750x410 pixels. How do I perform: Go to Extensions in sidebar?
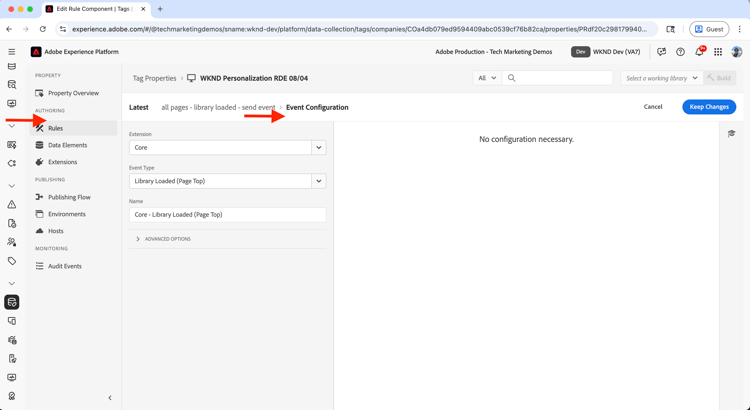pyautogui.click(x=62, y=162)
